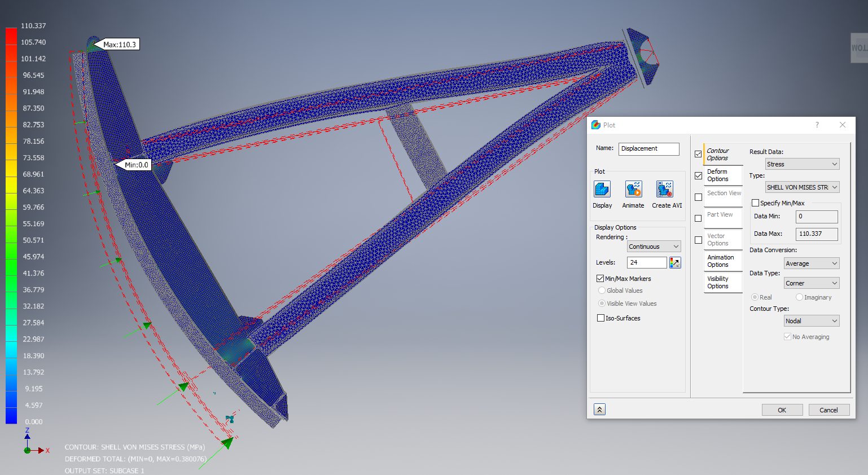Enable Iso-Surfaces display
The height and width of the screenshot is (475, 868).
(600, 318)
